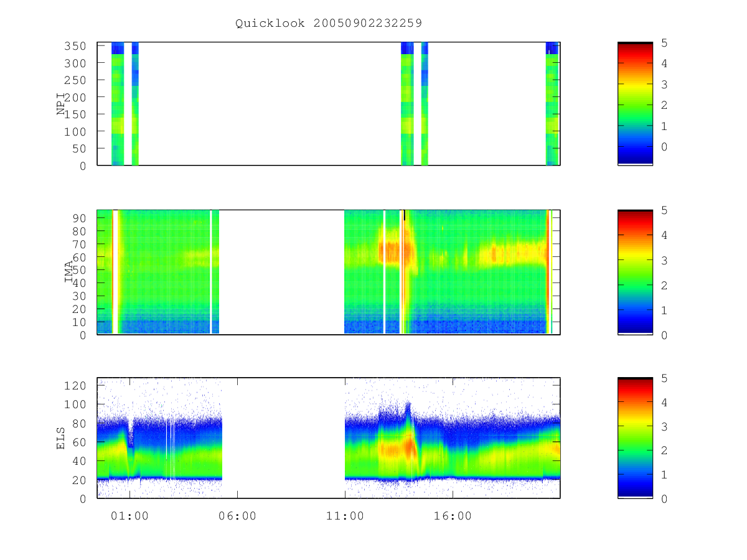This screenshot has height=560, width=747.
Task: Click the 5 label on NPI color bar
Action: coord(665,42)
